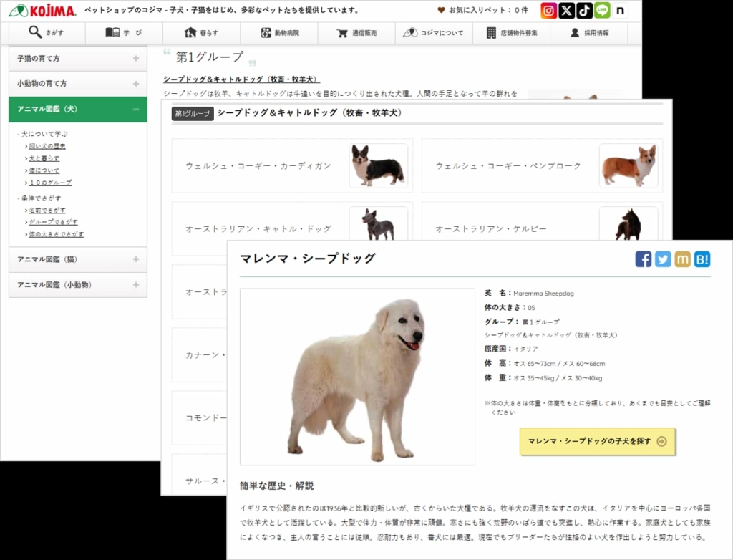
Task: Share page with Facebook icon
Action: [643, 259]
